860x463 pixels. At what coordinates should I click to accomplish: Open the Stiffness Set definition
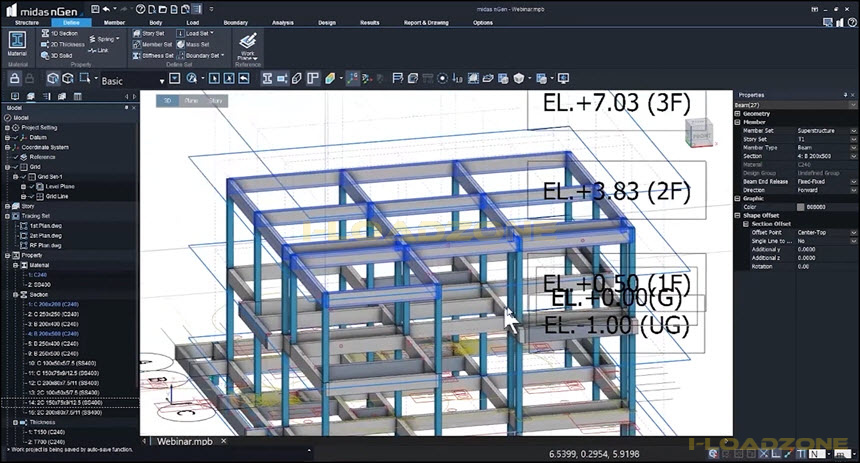pyautogui.click(x=153, y=55)
